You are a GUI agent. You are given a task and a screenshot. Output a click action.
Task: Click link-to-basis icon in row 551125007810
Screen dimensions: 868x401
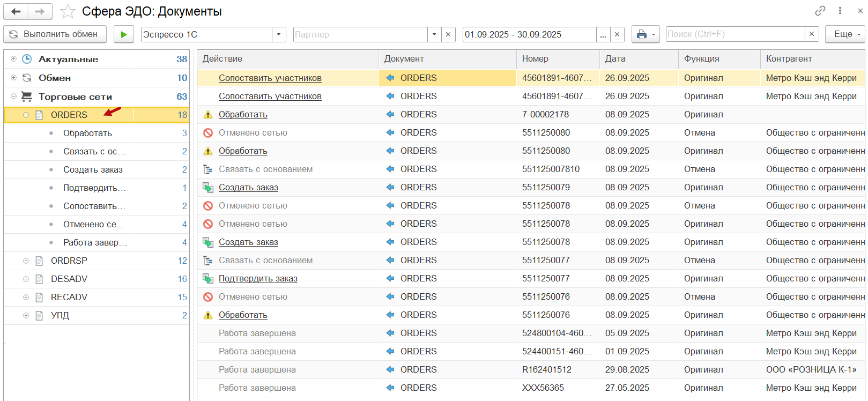208,169
